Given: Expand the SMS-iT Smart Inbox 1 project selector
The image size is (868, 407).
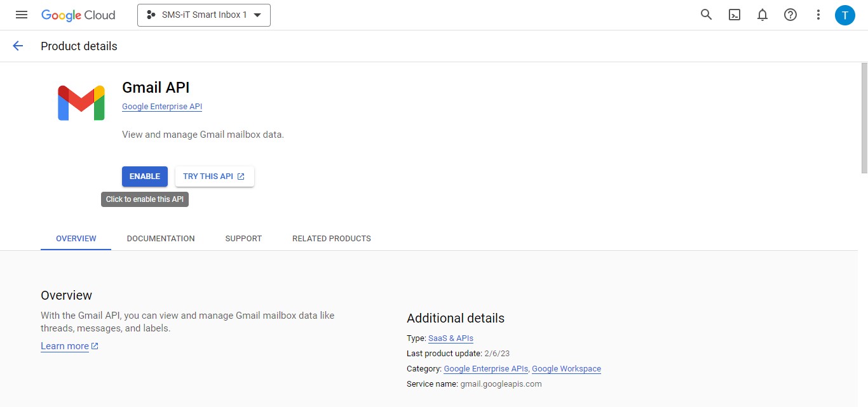Looking at the screenshot, I should [x=204, y=15].
